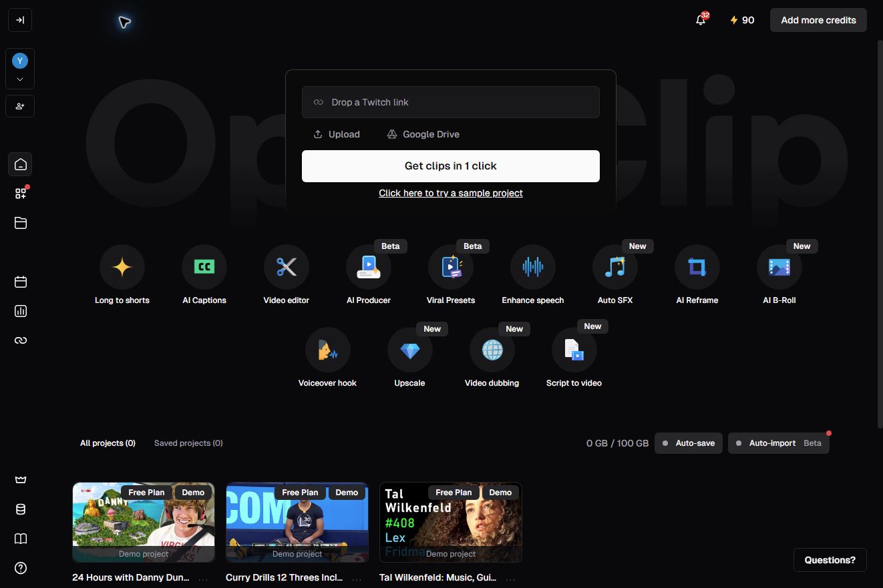Go to Home in the sidebar

(21, 164)
